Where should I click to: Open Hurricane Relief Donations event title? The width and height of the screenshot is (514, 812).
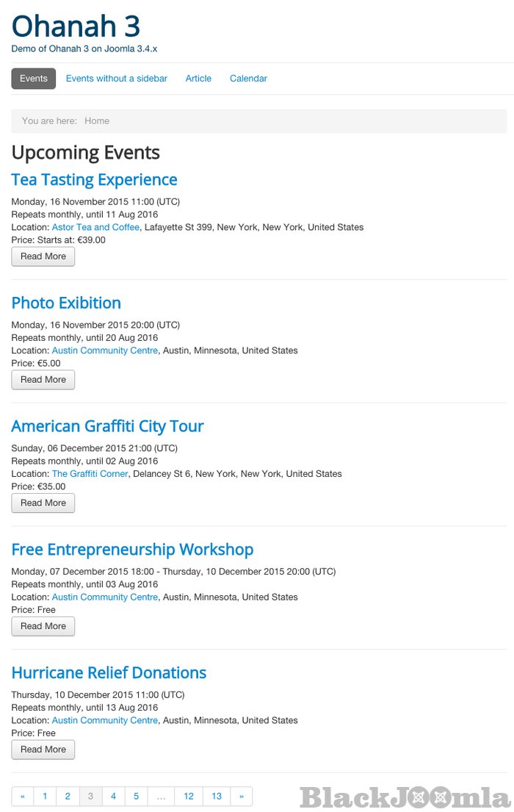(109, 672)
